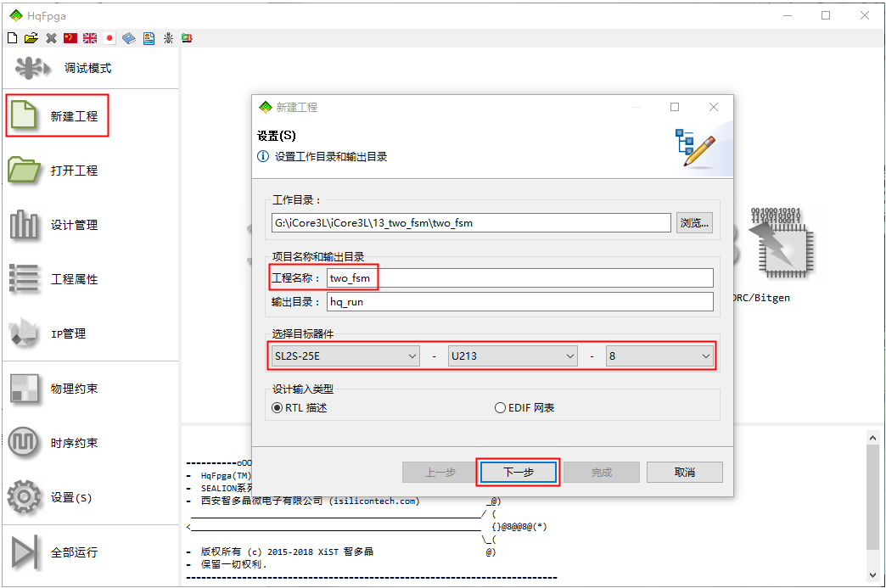Open 设计管理 in the sidebar

(74, 225)
